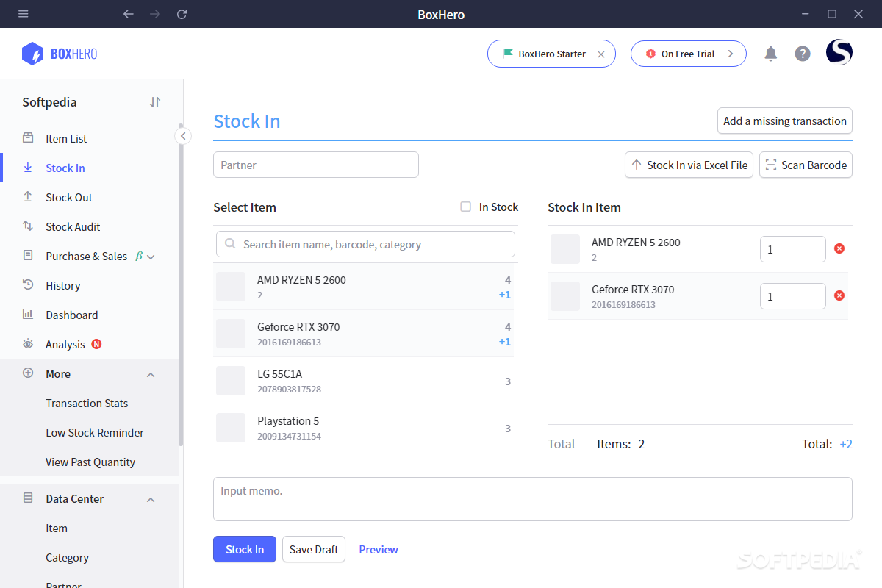Screen dimensions: 882x588
Task: Collapse the More section
Action: [x=151, y=375]
